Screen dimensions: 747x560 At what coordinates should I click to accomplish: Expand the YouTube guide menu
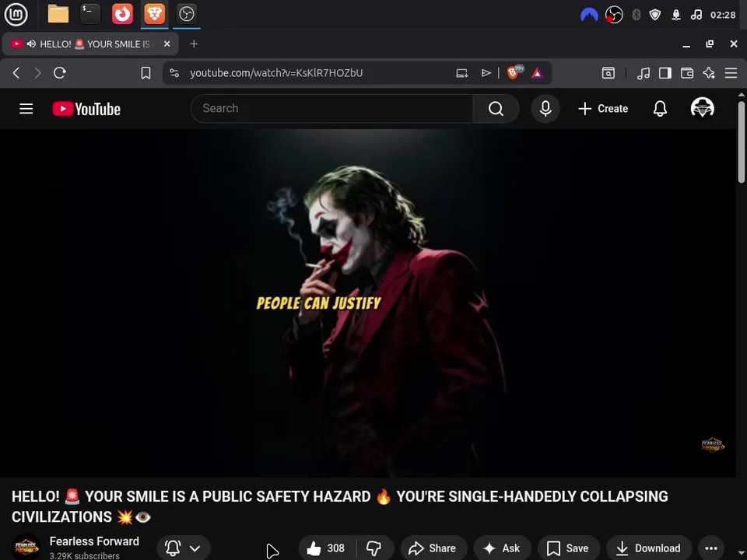pos(26,109)
